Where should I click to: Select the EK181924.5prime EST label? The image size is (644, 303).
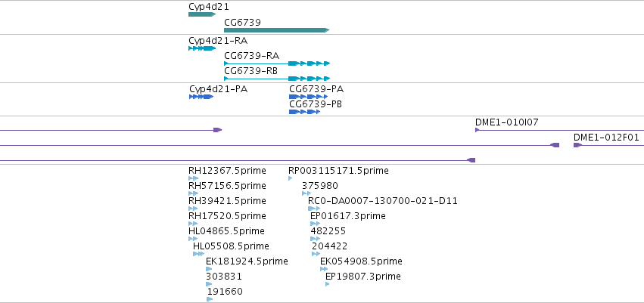click(247, 261)
